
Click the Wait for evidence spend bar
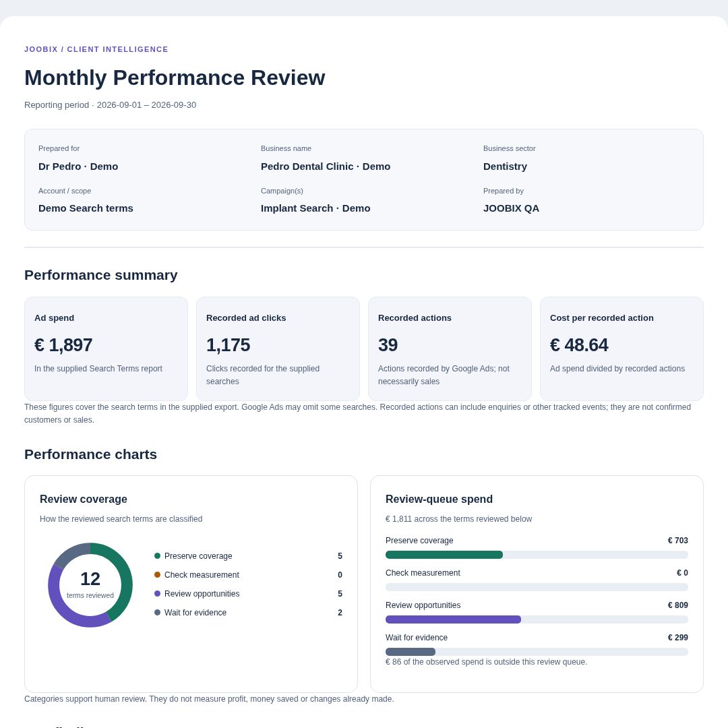click(x=537, y=652)
